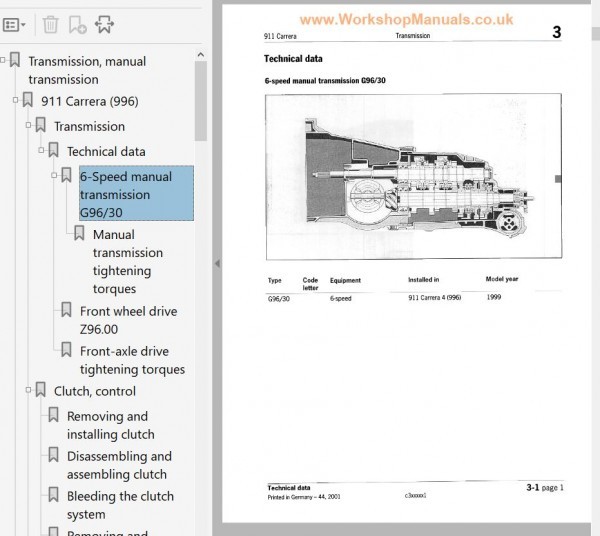Viewport: 600px width, 536px height.
Task: Click bookmark icon beside '911 Carrera (996)'
Action: click(x=28, y=100)
